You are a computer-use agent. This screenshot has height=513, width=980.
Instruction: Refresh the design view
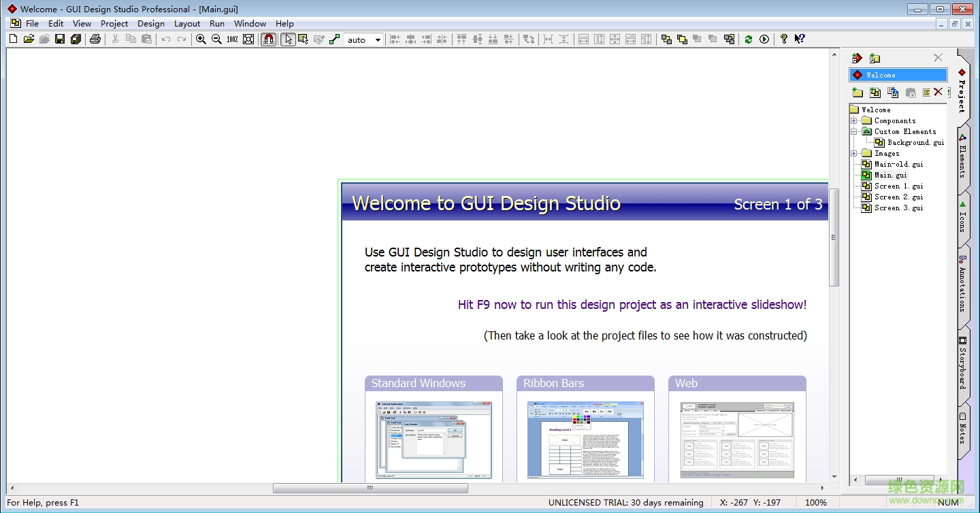[x=749, y=39]
